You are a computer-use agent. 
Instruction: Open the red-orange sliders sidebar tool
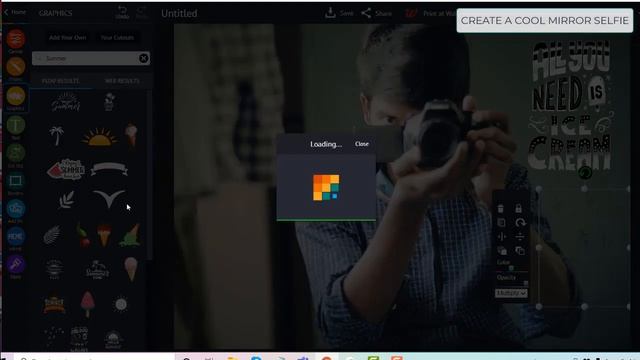[x=16, y=39]
